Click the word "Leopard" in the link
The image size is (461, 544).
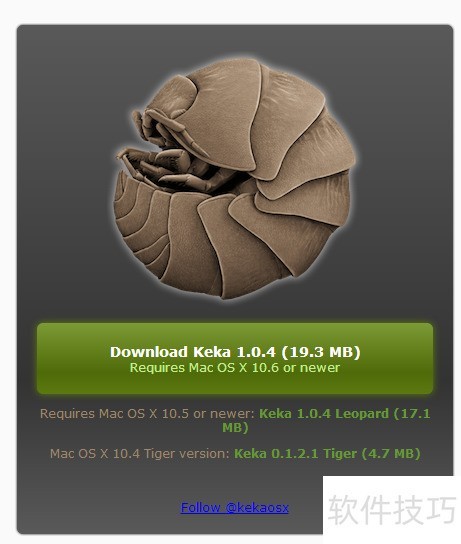tap(362, 414)
